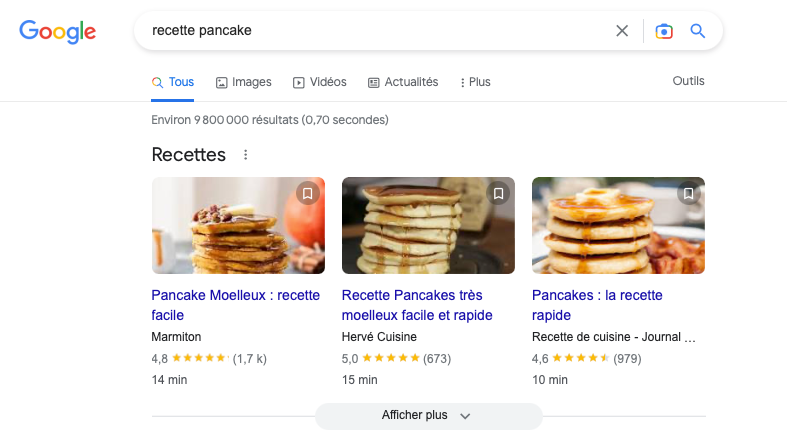Screen dimensions: 787x440
Task: Switch to the Images tab
Action: [244, 82]
